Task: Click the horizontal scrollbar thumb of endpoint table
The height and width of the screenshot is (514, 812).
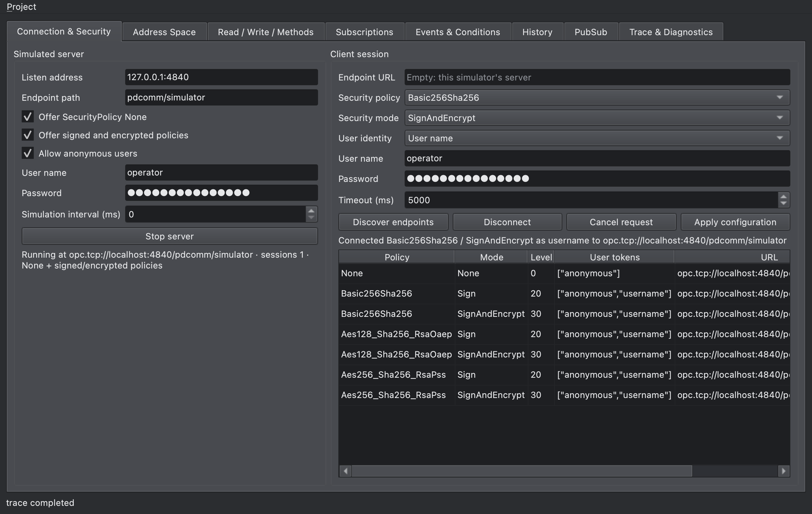Action: point(522,471)
